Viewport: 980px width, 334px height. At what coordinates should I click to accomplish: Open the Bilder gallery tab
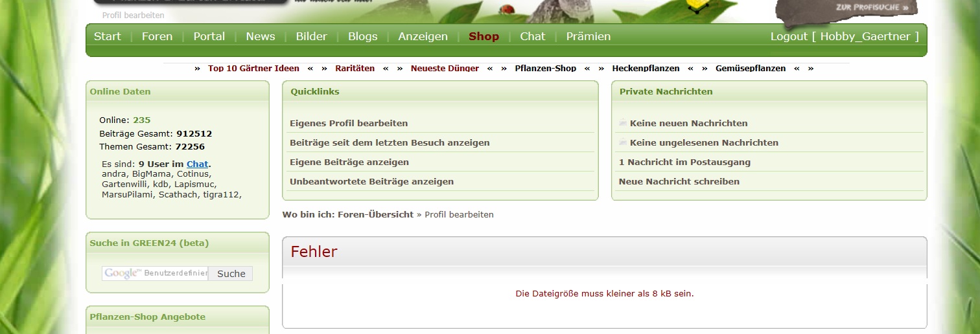[311, 36]
